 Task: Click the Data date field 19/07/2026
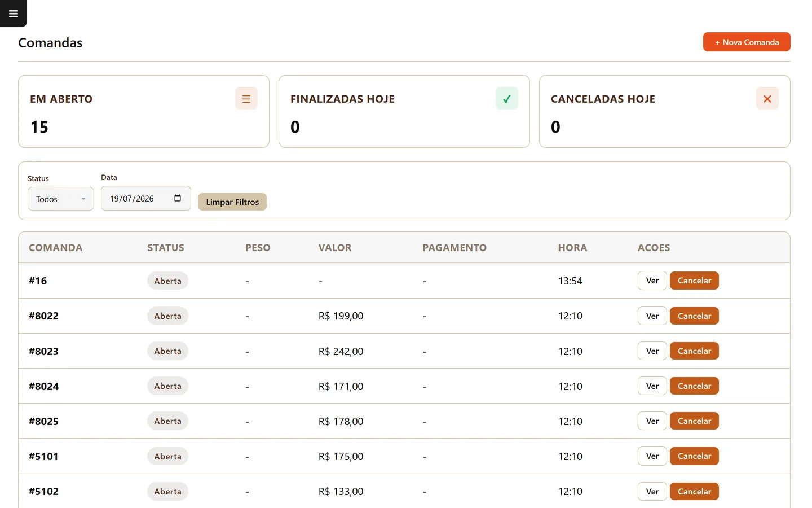tap(146, 198)
